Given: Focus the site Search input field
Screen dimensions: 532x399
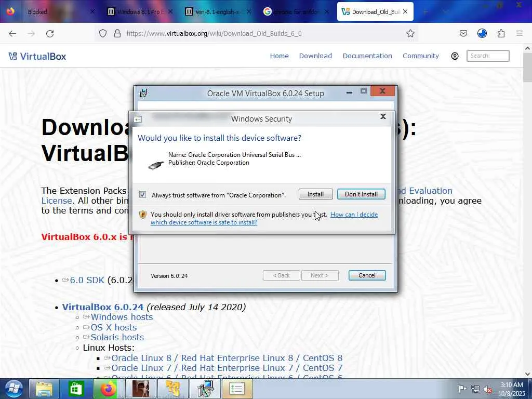Looking at the screenshot, I should (x=488, y=56).
